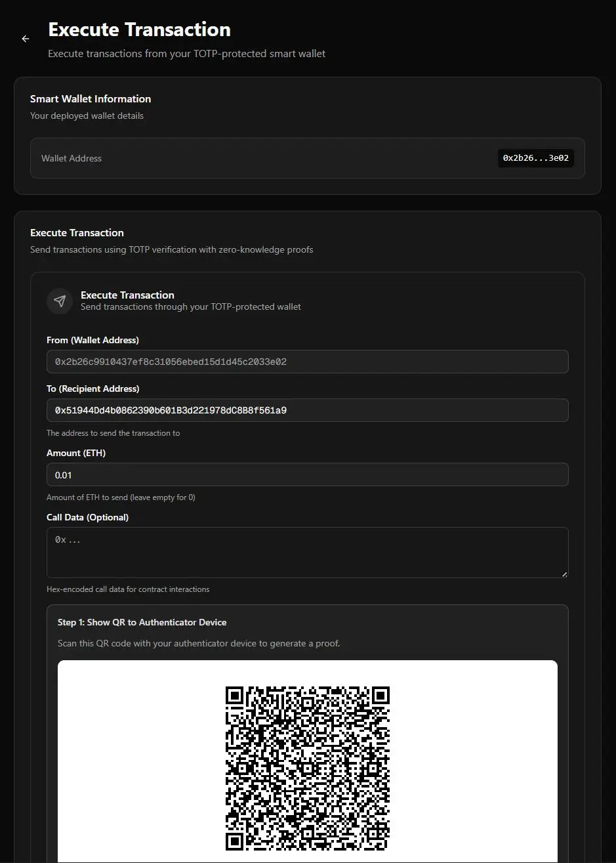Click the Amount input showing 0.01
This screenshot has width=616, height=863.
pyautogui.click(x=307, y=474)
